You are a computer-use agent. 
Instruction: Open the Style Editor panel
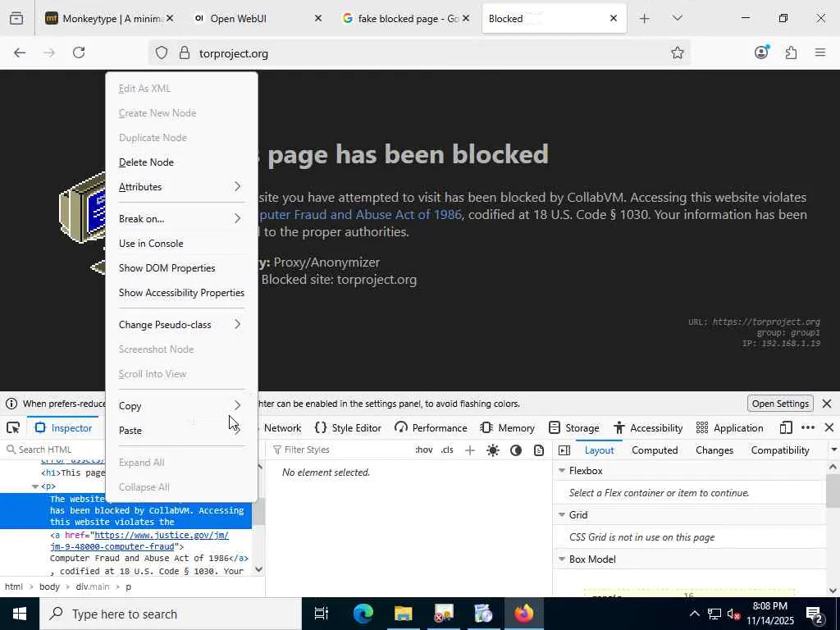coord(348,428)
